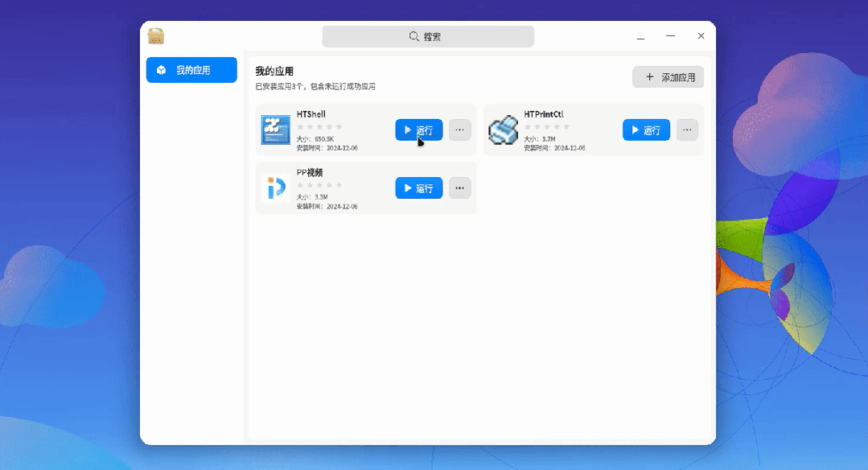The width and height of the screenshot is (868, 470).
Task: Minimize the app store window
Action: [x=670, y=36]
